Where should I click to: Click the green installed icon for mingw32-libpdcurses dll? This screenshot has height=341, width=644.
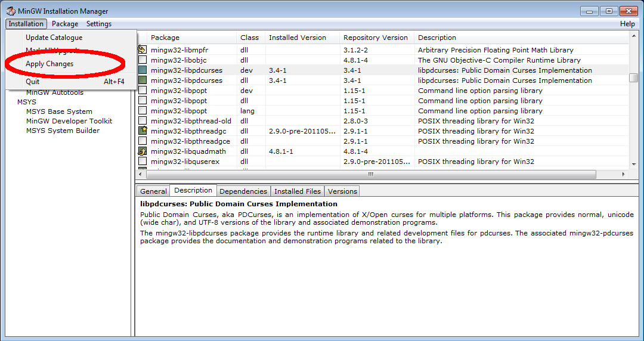point(143,80)
